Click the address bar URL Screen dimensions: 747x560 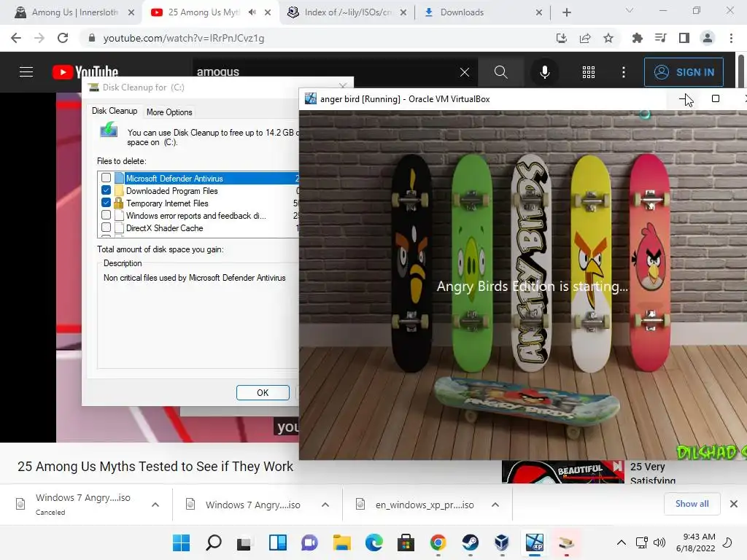click(183, 38)
